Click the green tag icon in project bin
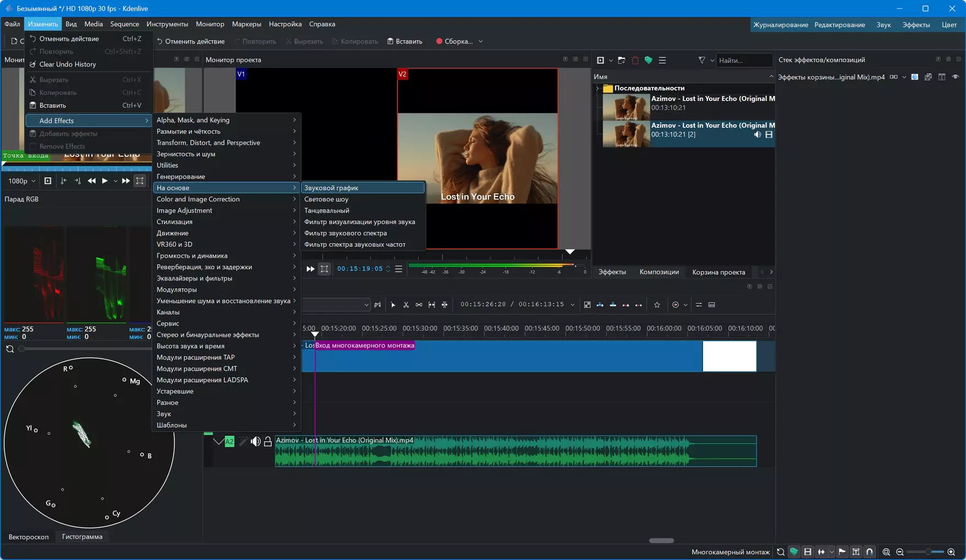 point(649,60)
